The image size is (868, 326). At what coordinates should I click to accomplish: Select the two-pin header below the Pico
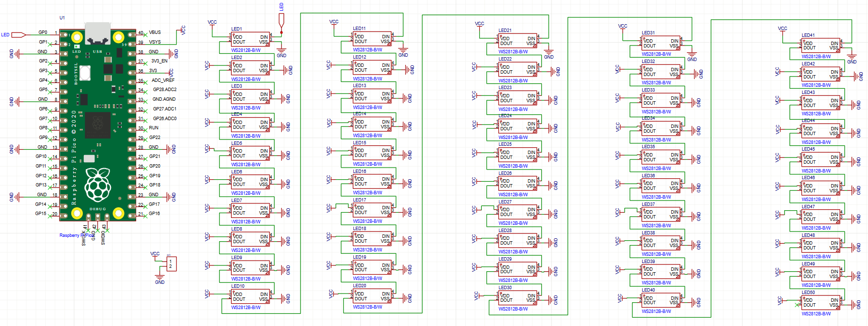170,264
